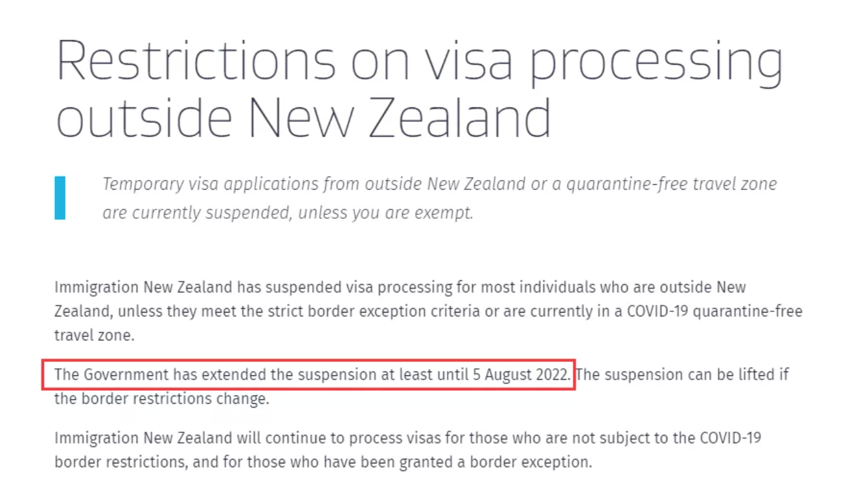The image size is (868, 497).
Task: Click 'COVID-19 quarantine-free' in the first paragraph
Action: point(714,311)
